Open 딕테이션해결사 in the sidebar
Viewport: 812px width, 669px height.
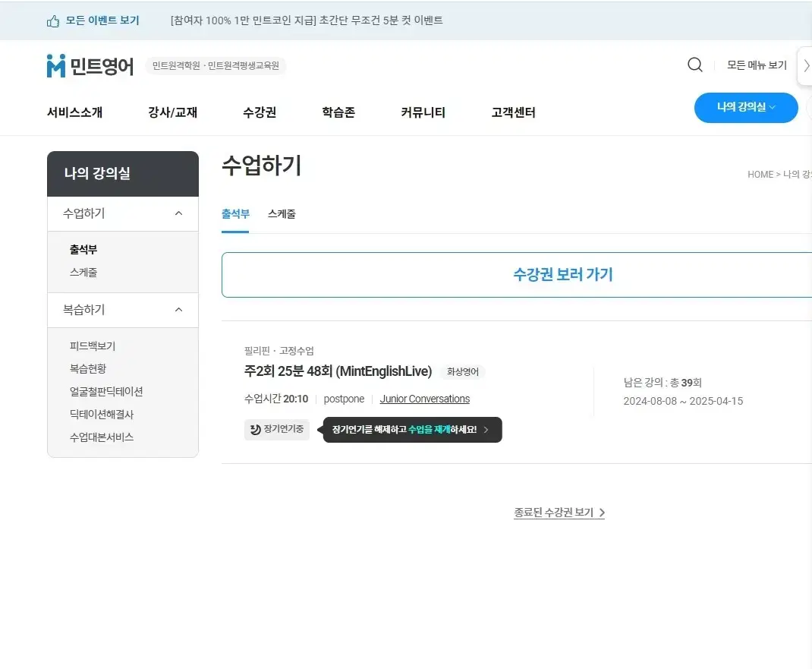pos(102,415)
